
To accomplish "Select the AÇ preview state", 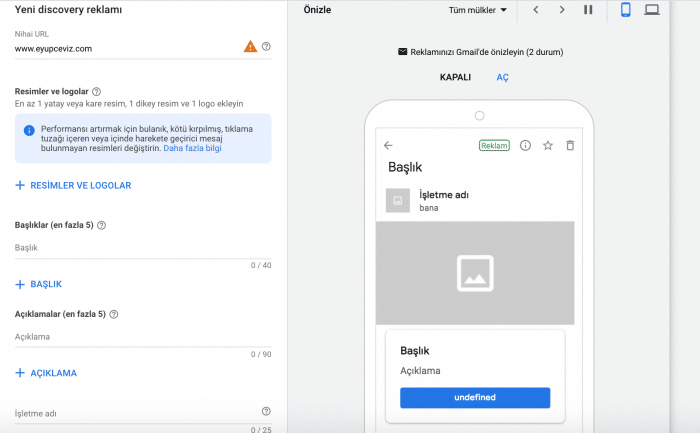I will pyautogui.click(x=503, y=77).
